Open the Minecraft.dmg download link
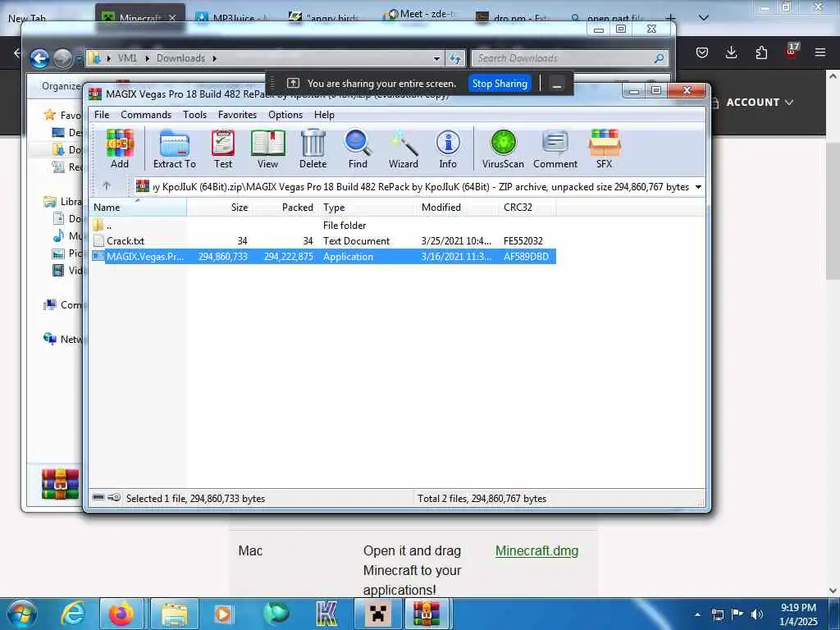Image resolution: width=840 pixels, height=630 pixels. [x=536, y=550]
